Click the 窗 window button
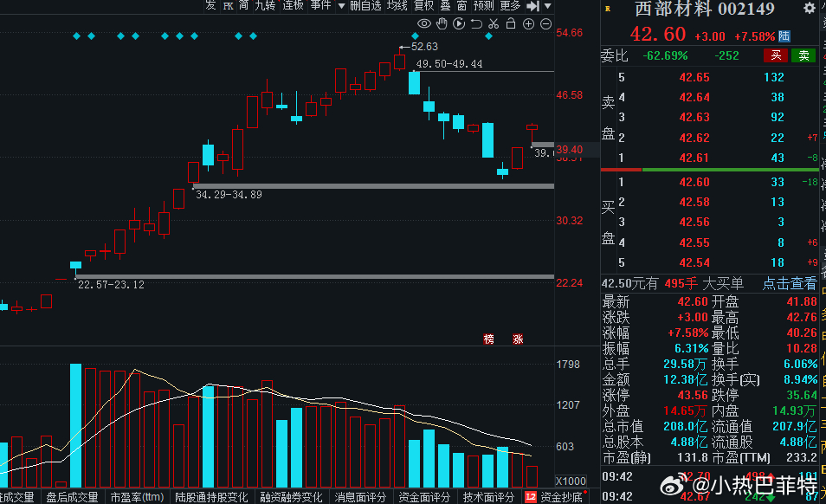Image resolution: width=826 pixels, height=504 pixels. 462,6
